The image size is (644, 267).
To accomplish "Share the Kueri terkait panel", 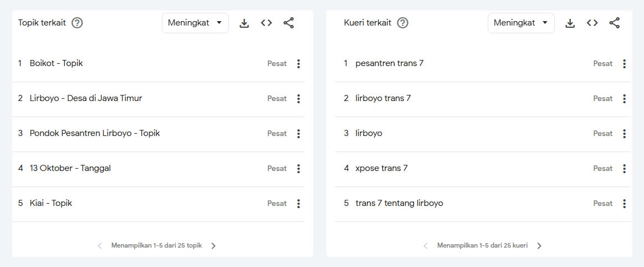I will (x=615, y=23).
